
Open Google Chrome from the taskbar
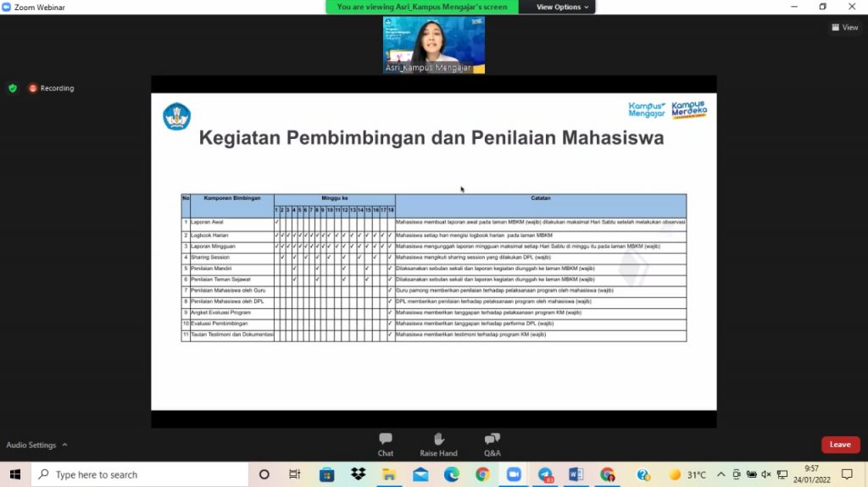point(482,474)
